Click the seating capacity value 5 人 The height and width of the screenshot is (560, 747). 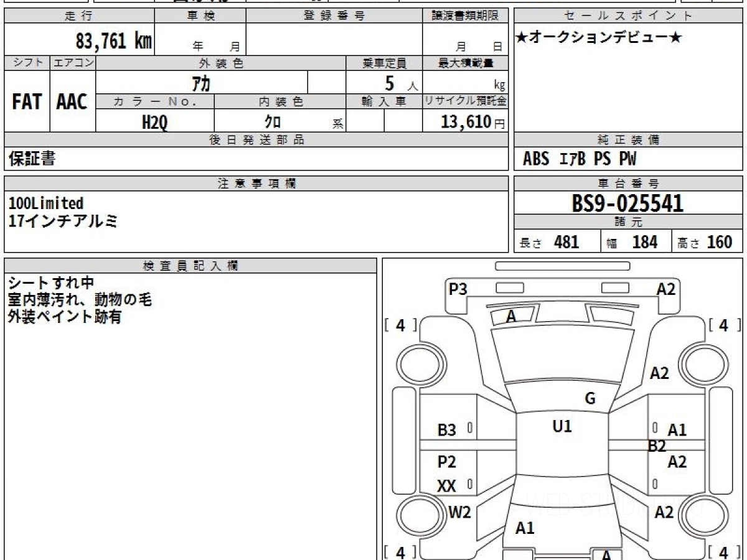click(401, 83)
